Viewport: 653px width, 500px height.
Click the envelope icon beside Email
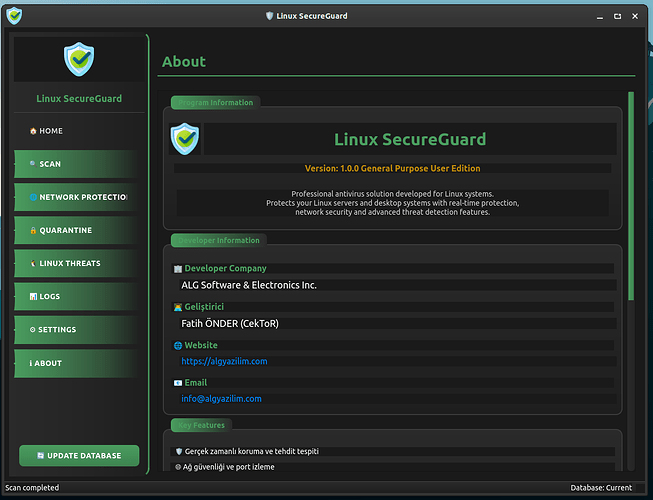(x=178, y=383)
